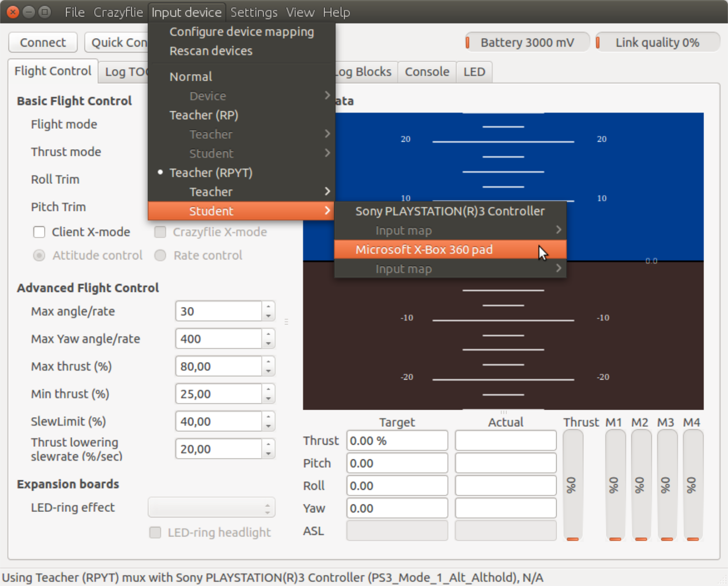Click the Battery 3000 mV progress bar
The image size is (728, 586).
[527, 42]
